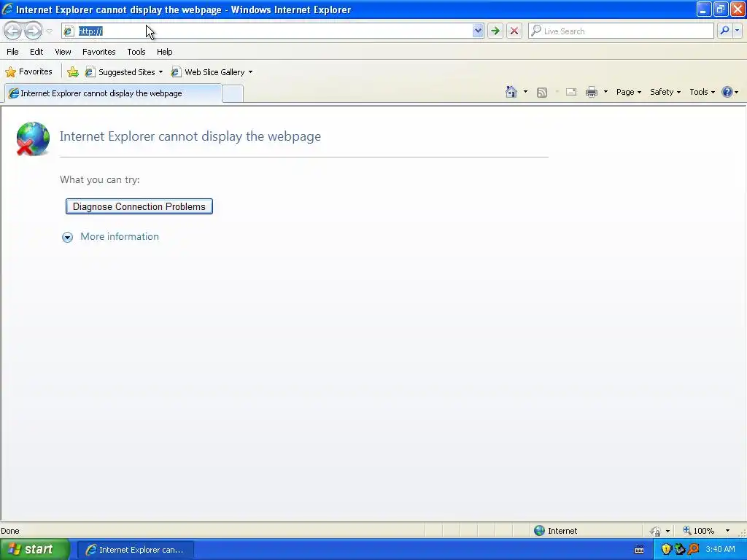The width and height of the screenshot is (747, 560).
Task: Click into the address bar URL field
Action: (x=274, y=31)
